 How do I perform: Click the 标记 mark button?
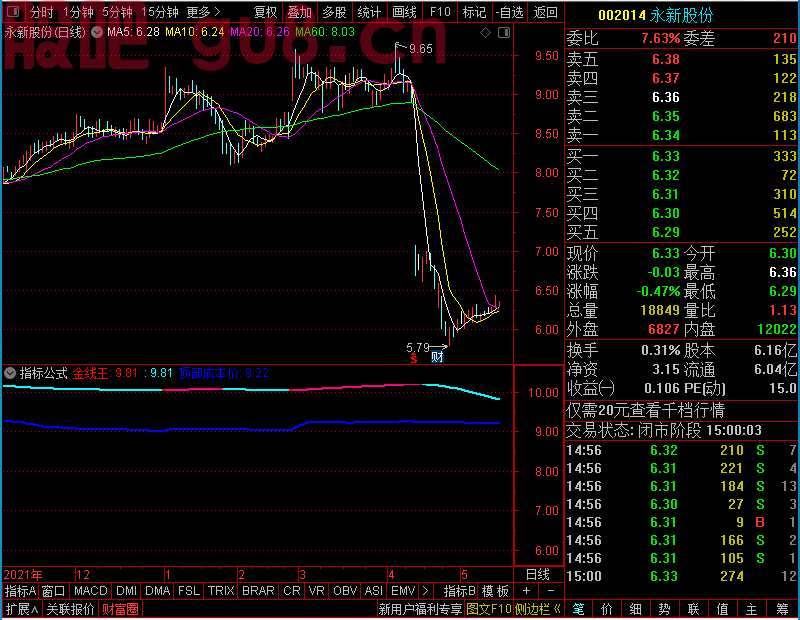[x=474, y=12]
